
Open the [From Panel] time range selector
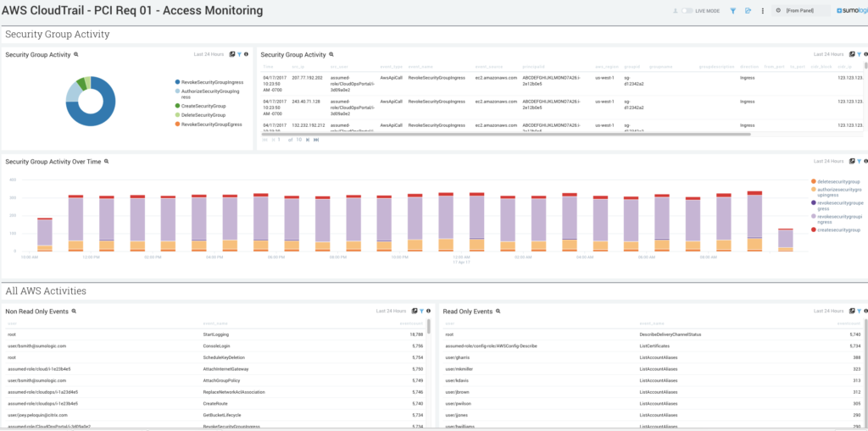coord(801,10)
